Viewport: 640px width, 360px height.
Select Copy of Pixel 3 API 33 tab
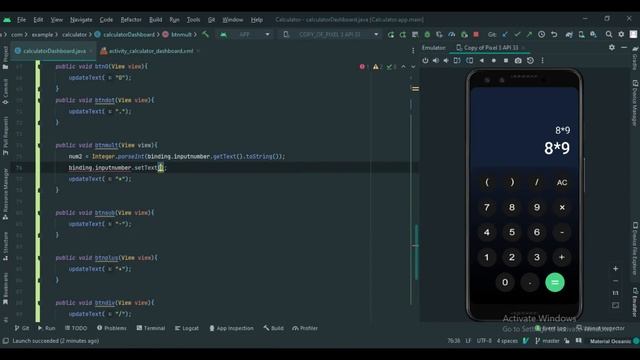click(491, 48)
